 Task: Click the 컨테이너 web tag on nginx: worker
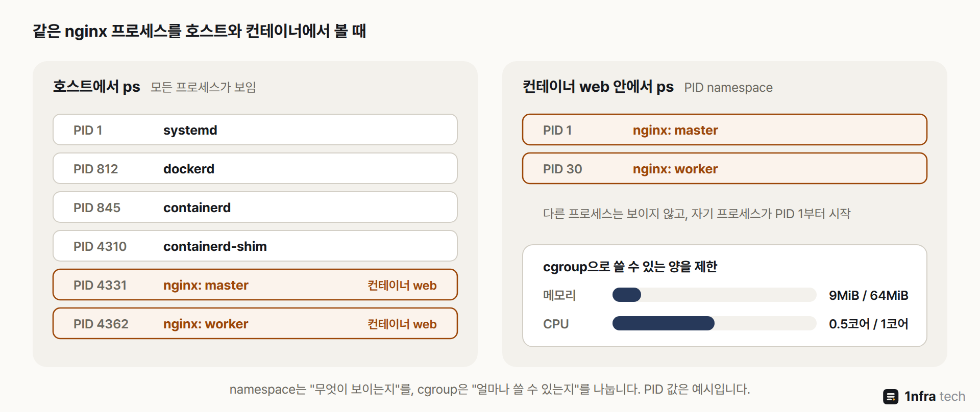click(402, 324)
